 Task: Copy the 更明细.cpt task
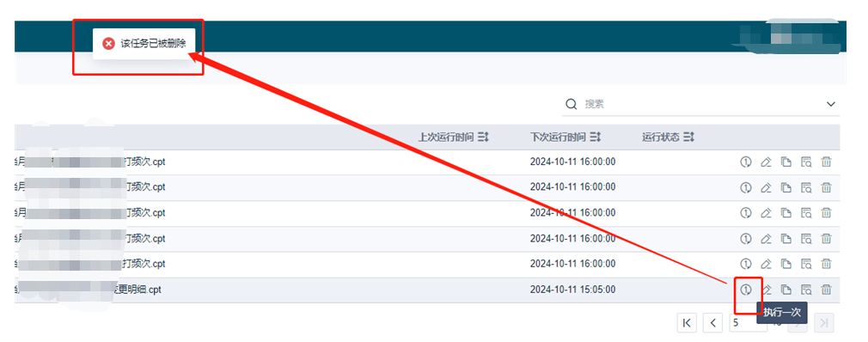point(786,290)
